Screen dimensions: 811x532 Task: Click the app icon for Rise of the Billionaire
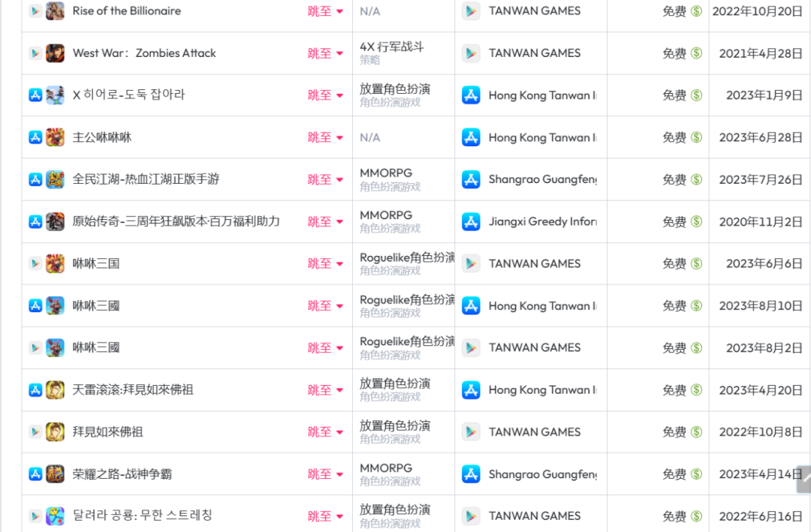(55, 11)
